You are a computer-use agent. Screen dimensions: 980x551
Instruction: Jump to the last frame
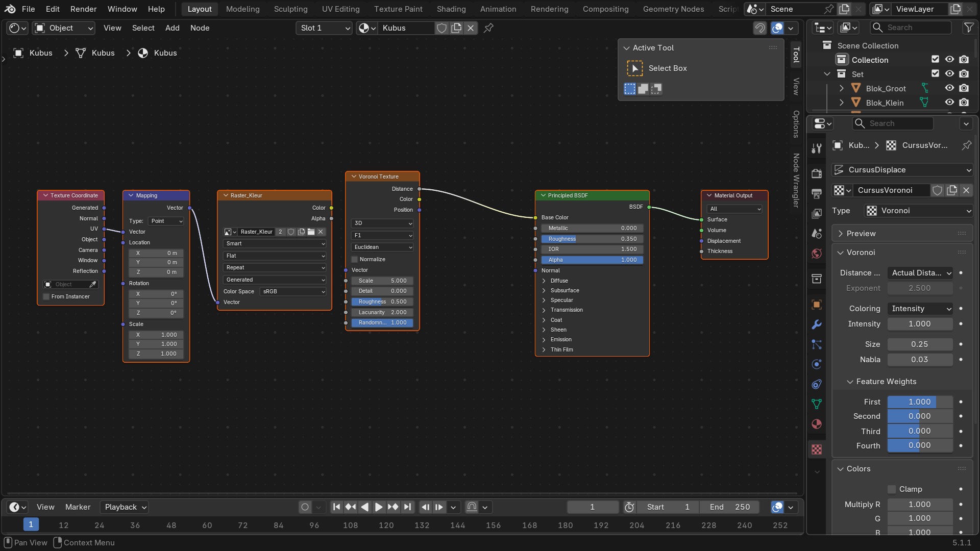[407, 507]
